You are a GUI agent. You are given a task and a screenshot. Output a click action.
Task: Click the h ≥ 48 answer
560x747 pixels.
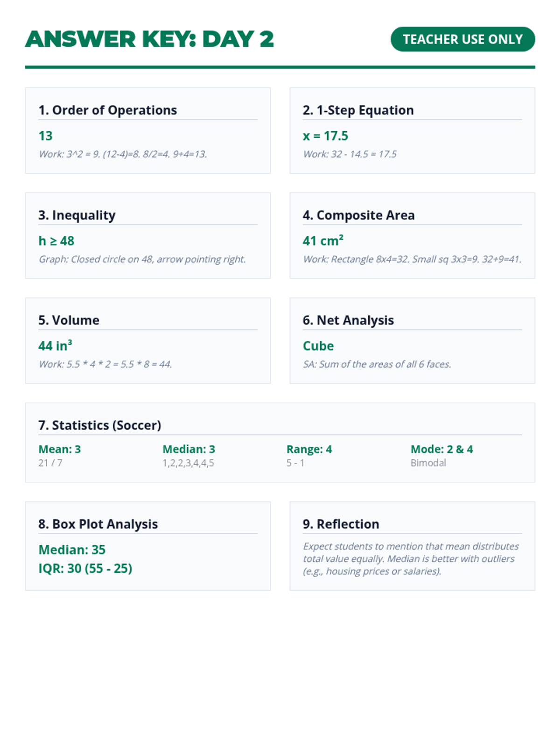(x=56, y=241)
